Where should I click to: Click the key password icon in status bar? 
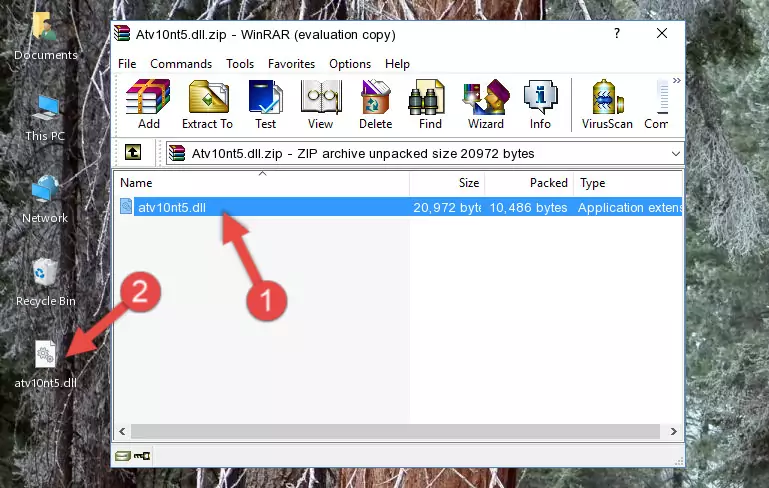[x=142, y=456]
